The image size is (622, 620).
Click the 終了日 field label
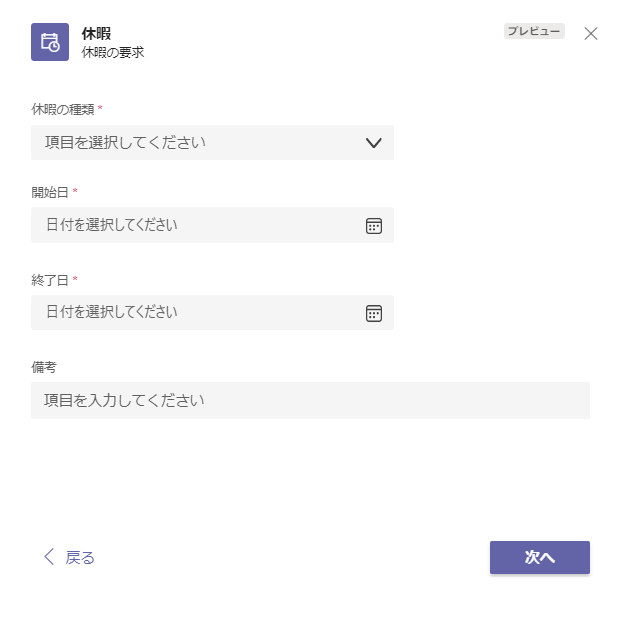(50, 280)
